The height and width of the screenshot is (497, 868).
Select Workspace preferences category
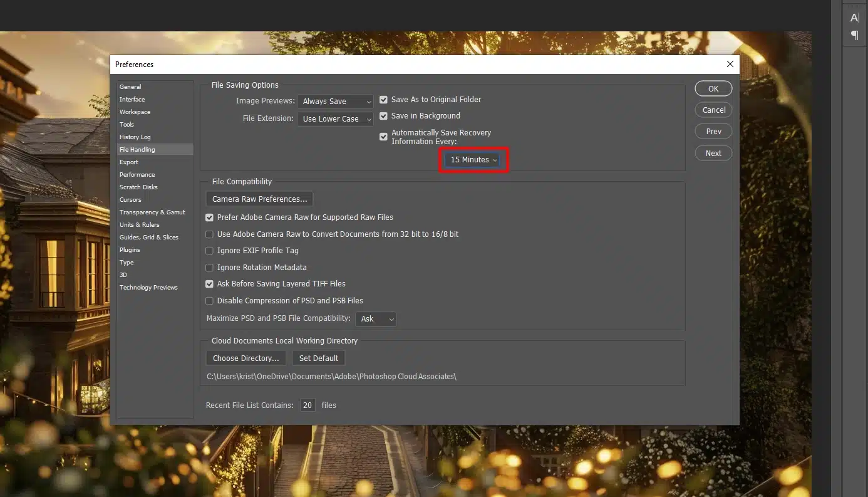[155, 112]
